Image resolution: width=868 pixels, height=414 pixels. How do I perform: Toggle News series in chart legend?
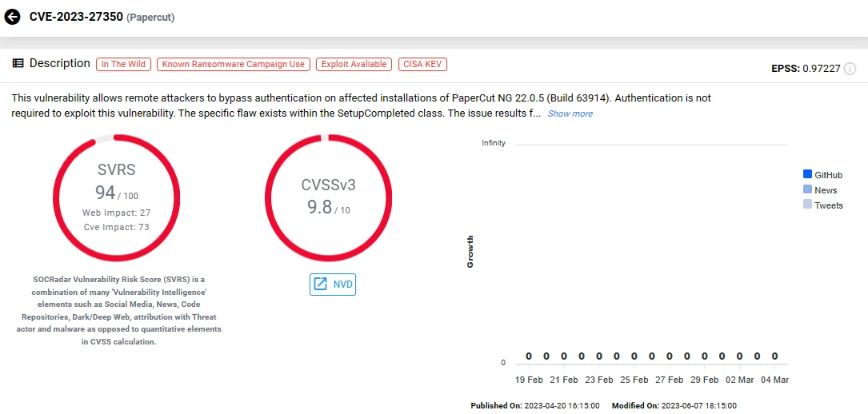pyautogui.click(x=820, y=189)
